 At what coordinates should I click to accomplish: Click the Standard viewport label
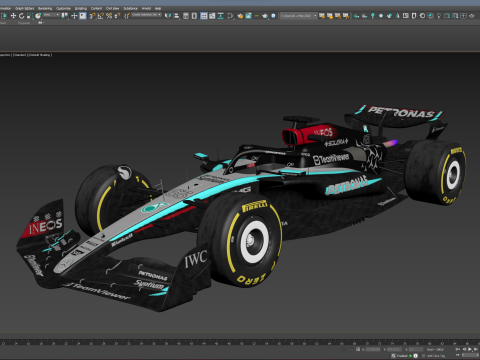tap(20, 55)
